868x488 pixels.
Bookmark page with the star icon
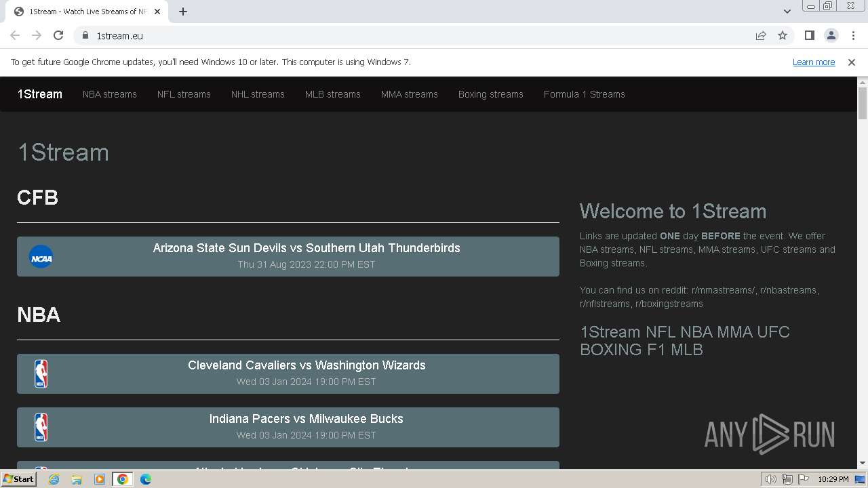[x=783, y=35]
